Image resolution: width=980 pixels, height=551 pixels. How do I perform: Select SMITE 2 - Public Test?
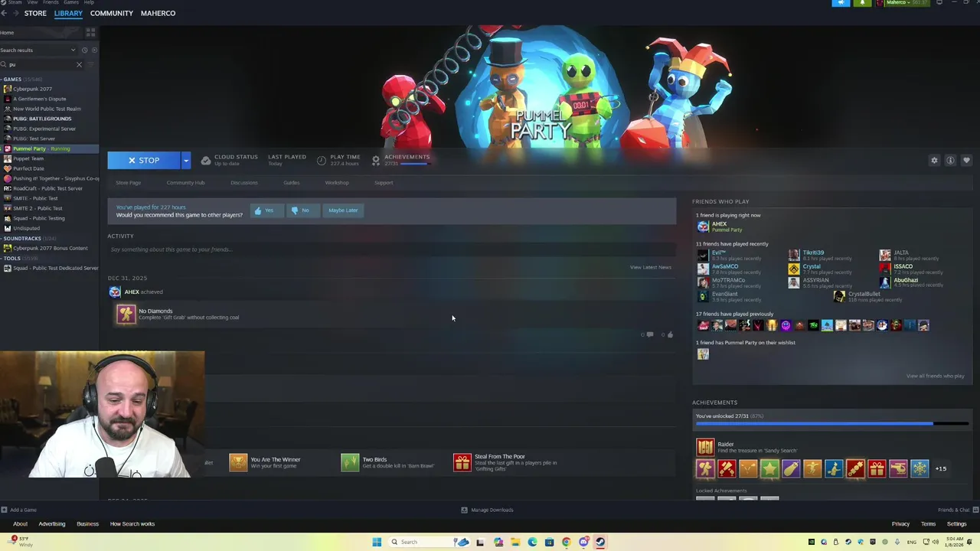tap(38, 208)
